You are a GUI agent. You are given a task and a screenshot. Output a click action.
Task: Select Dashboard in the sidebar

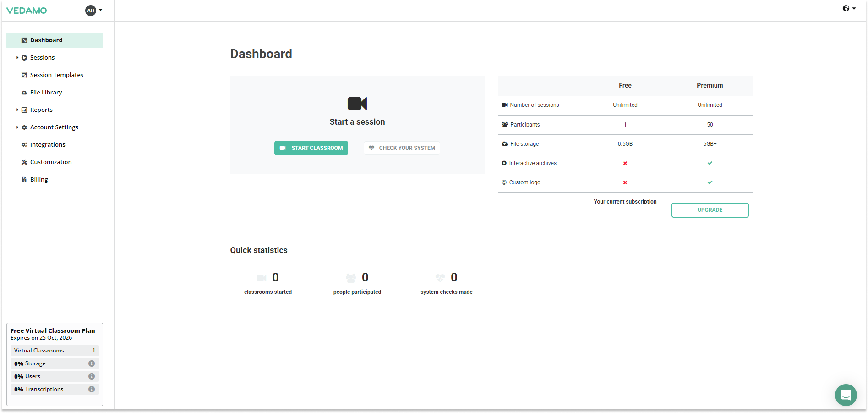pyautogui.click(x=55, y=40)
